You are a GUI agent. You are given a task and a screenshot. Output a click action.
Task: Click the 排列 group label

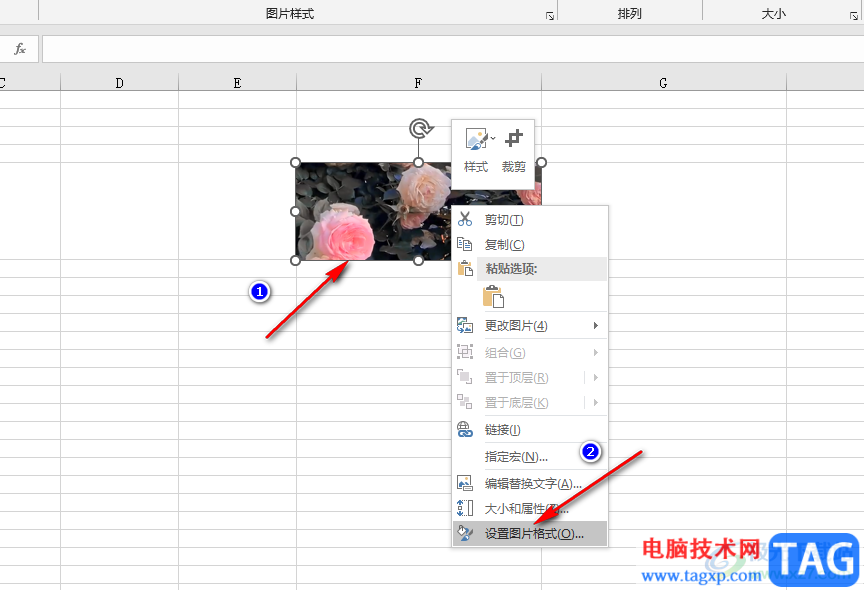630,14
